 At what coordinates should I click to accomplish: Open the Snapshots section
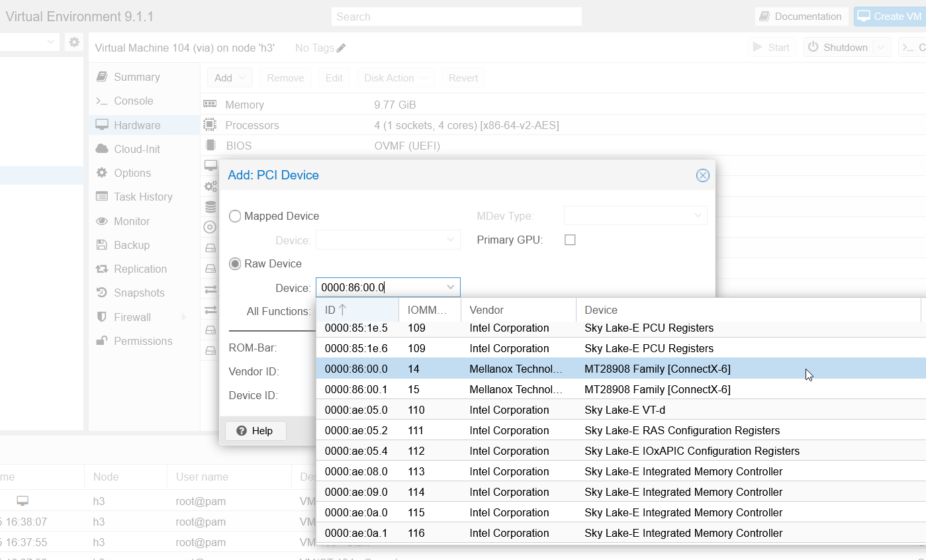(x=144, y=293)
